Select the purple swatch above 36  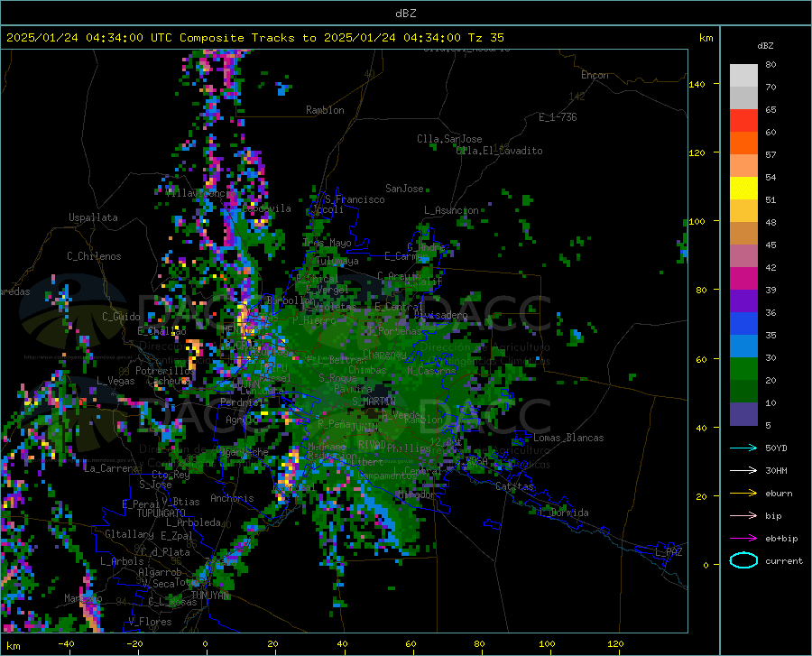pyautogui.click(x=743, y=301)
